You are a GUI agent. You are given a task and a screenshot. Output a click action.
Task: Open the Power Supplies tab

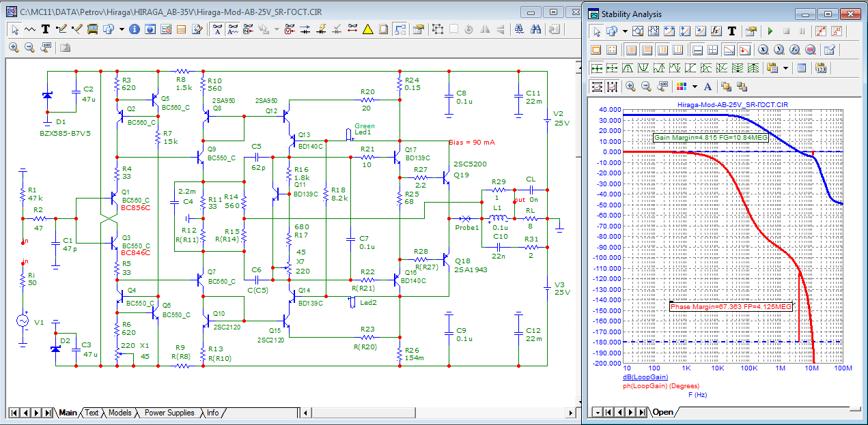click(x=169, y=413)
